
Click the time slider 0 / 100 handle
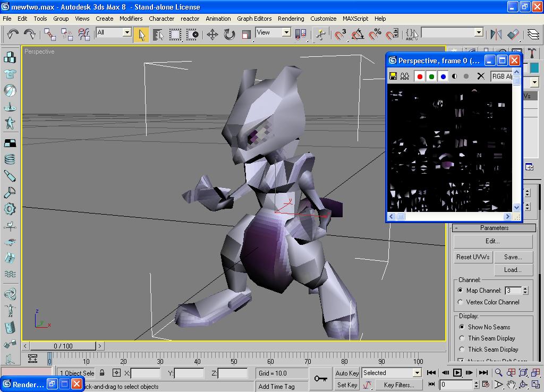pyautogui.click(x=63, y=346)
